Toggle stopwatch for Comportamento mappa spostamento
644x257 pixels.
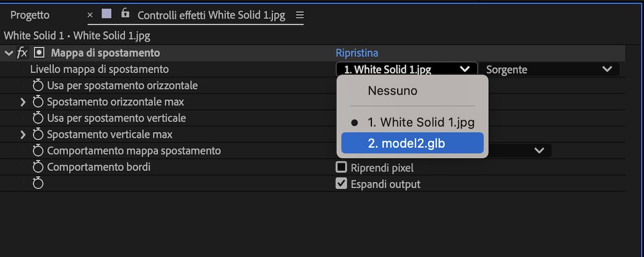click(x=38, y=151)
